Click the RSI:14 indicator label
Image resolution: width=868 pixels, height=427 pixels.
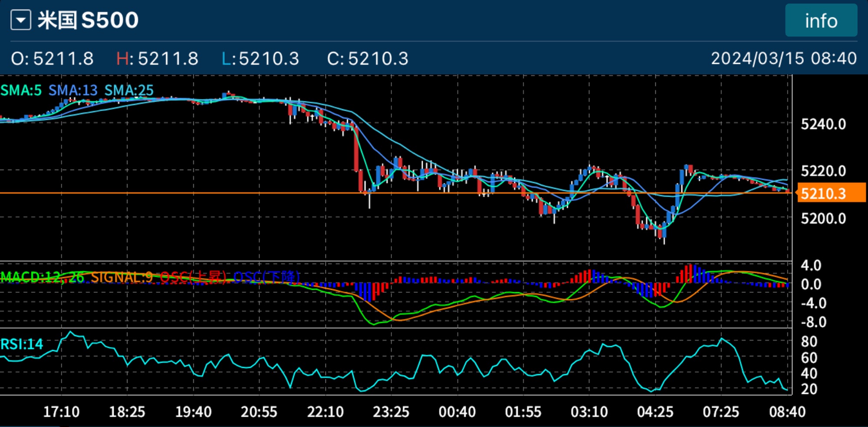[x=22, y=344]
